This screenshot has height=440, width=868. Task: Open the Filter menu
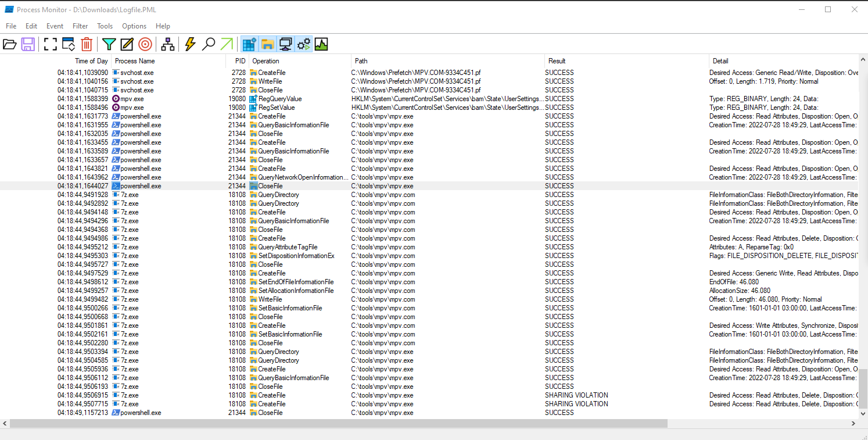tap(80, 26)
